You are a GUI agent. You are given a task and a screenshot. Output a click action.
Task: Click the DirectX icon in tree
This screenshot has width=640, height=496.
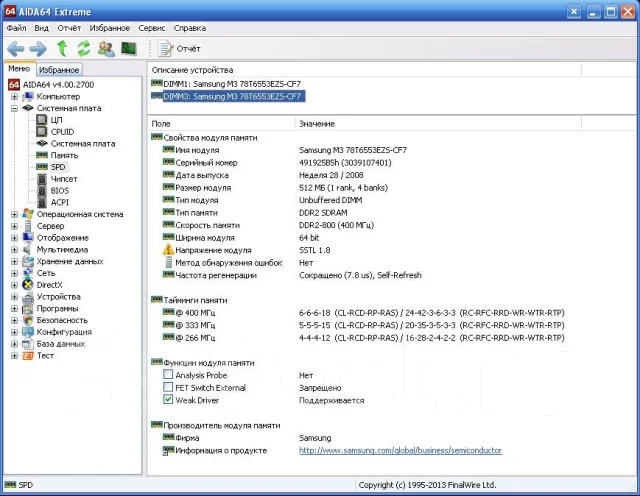(28, 285)
